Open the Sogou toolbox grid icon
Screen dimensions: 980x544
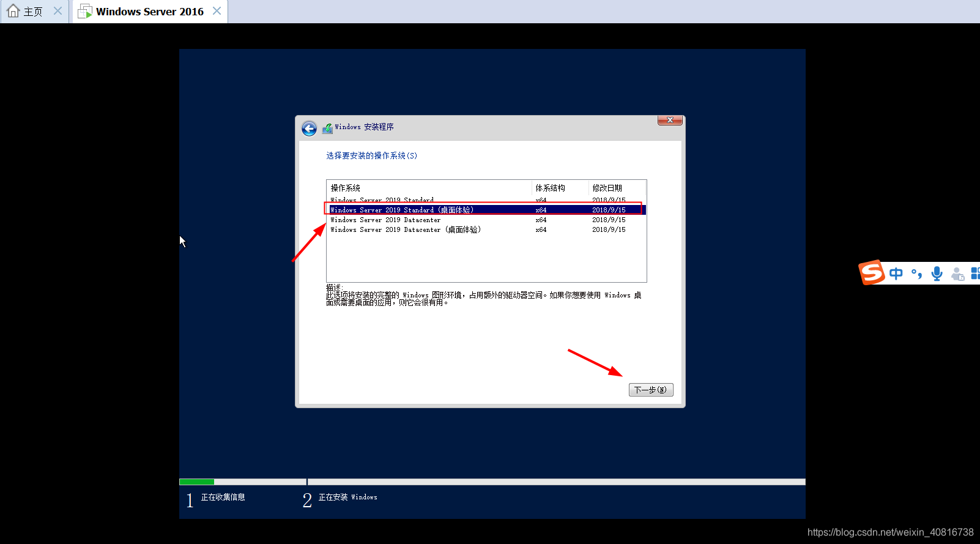[x=975, y=273]
